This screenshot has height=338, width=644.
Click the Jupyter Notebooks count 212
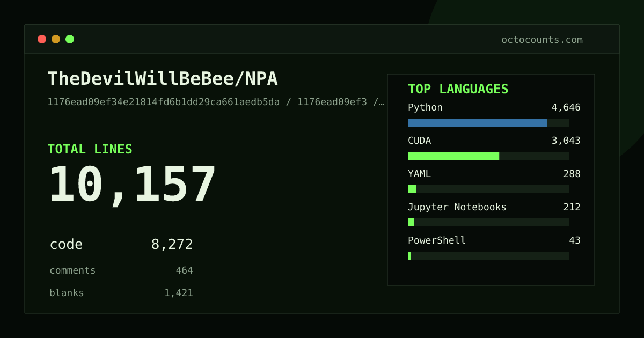[572, 207]
